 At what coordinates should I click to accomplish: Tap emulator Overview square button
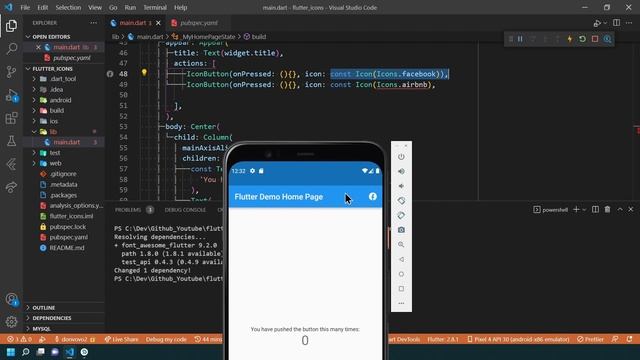coord(401,289)
